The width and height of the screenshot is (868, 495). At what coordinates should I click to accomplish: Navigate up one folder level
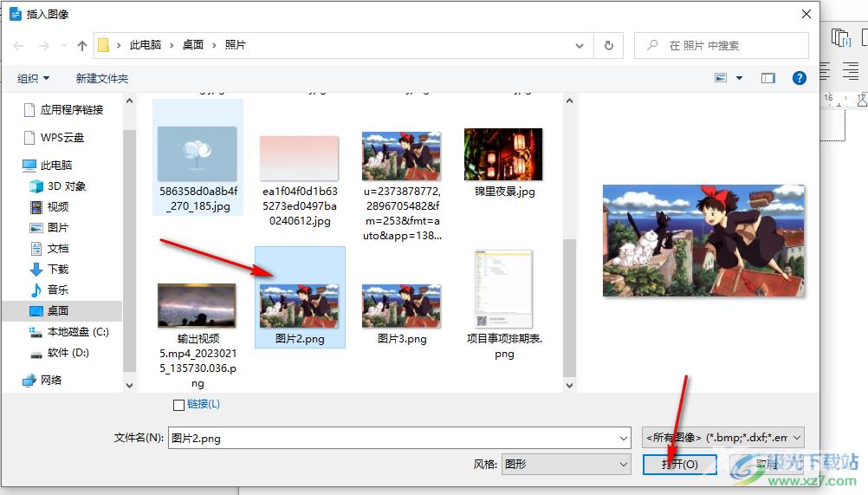[82, 45]
